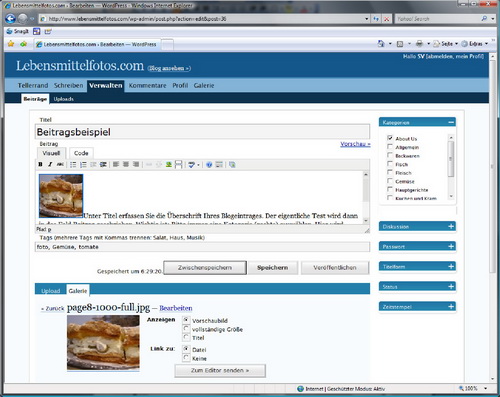Open the Kommentare menu item

tap(147, 85)
